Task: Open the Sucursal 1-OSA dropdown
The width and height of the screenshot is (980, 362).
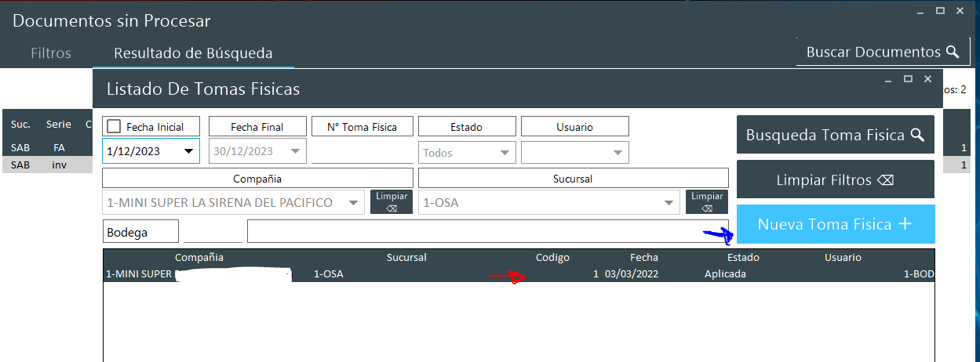Action: click(x=669, y=203)
